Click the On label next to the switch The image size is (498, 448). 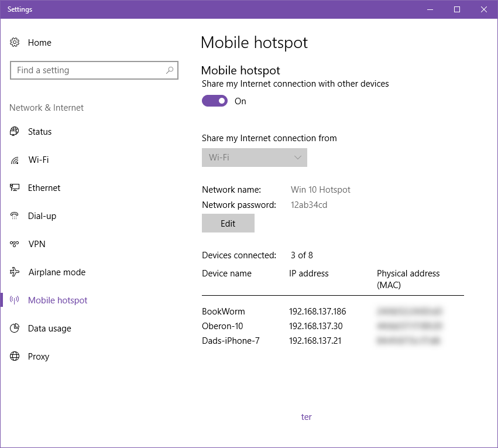click(x=240, y=101)
